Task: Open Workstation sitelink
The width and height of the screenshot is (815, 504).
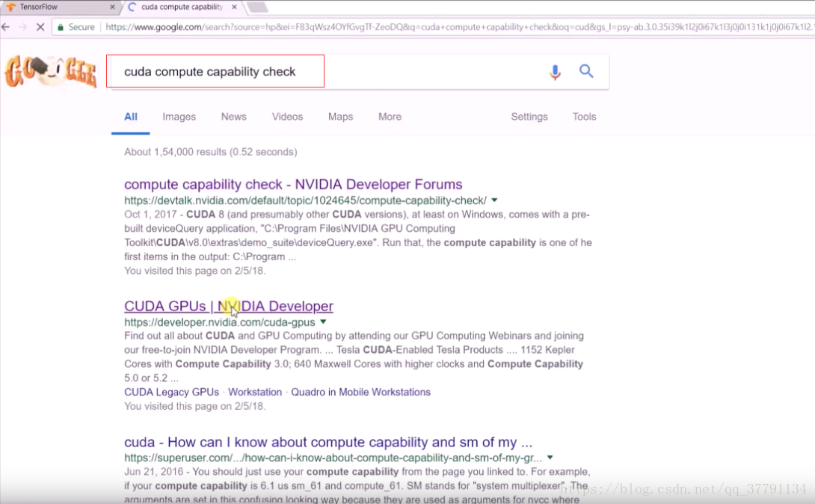Action: pos(255,393)
